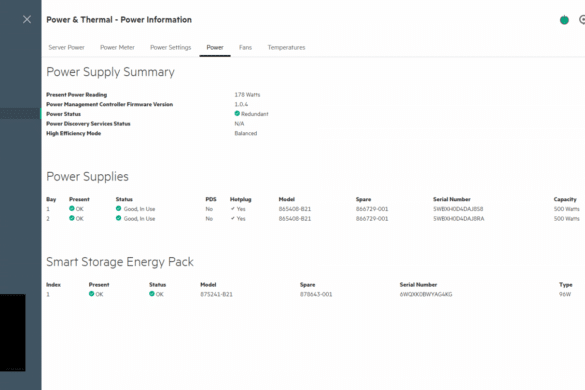This screenshot has height=390, width=585.
Task: Click the green Redundant power status icon
Action: 237,113
